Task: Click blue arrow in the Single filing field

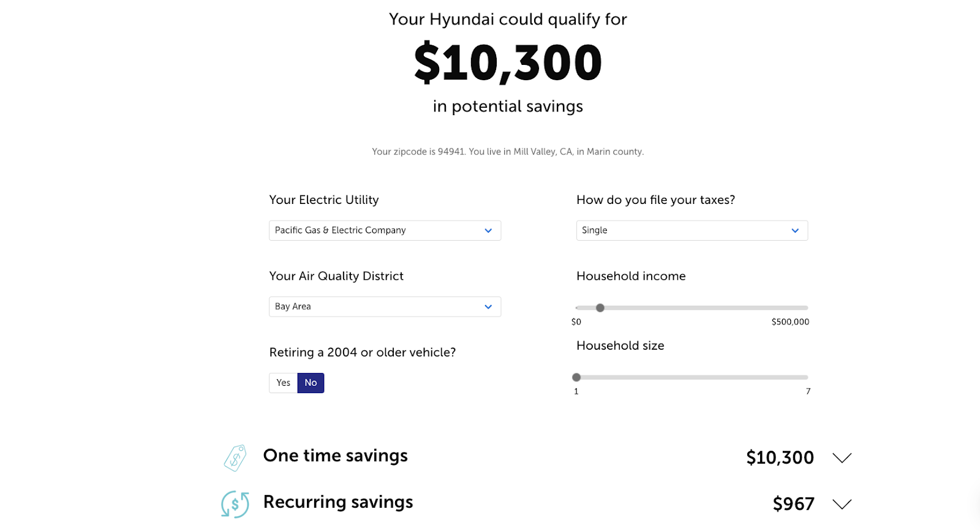Action: tap(795, 231)
